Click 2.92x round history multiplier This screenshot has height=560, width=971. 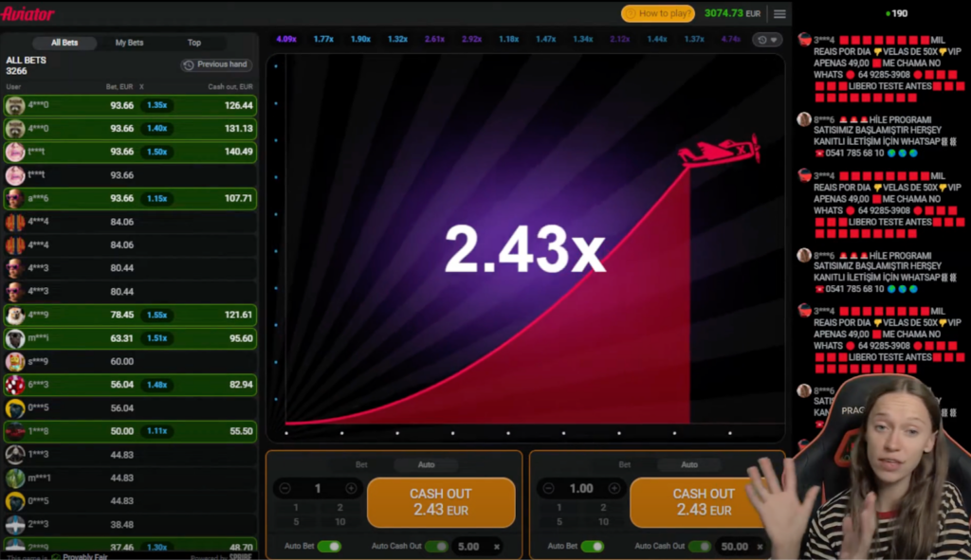tap(472, 39)
